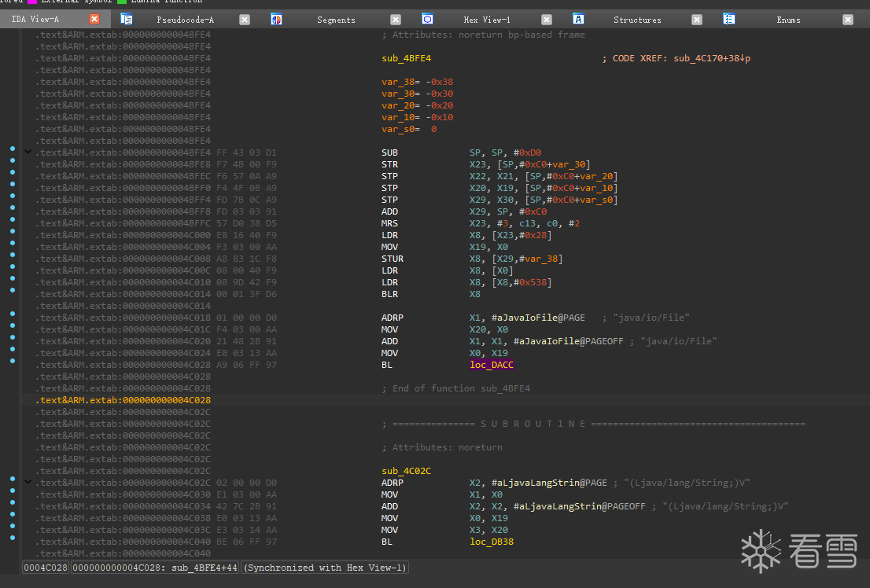Show the Structures tab

[637, 20]
